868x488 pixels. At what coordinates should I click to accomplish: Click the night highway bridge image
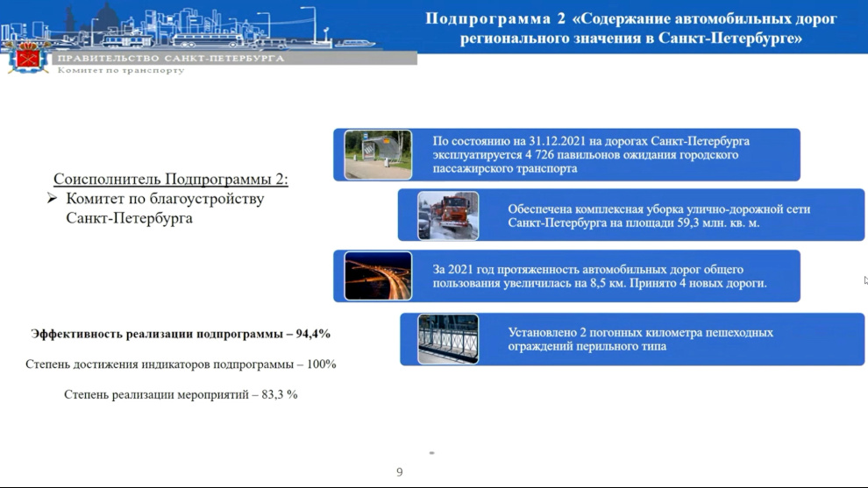[378, 276]
